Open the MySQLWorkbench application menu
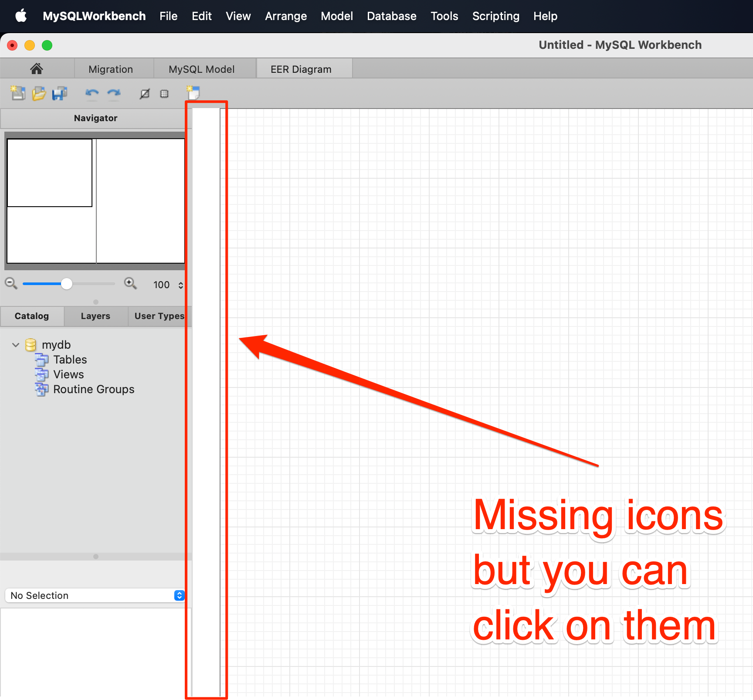 point(94,16)
